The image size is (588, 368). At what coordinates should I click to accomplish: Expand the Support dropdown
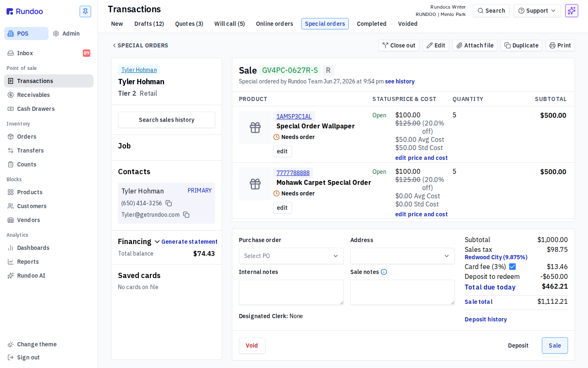coord(537,11)
